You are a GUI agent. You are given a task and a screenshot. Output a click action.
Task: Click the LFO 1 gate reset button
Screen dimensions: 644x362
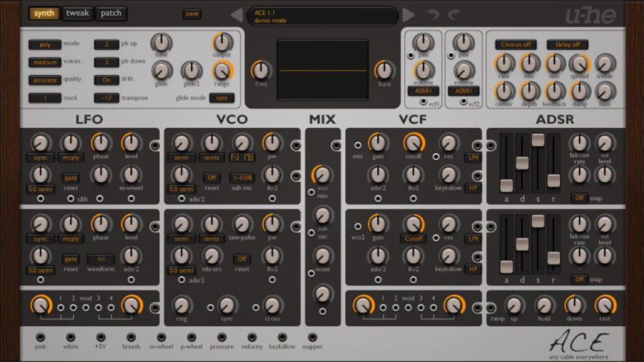[70, 178]
